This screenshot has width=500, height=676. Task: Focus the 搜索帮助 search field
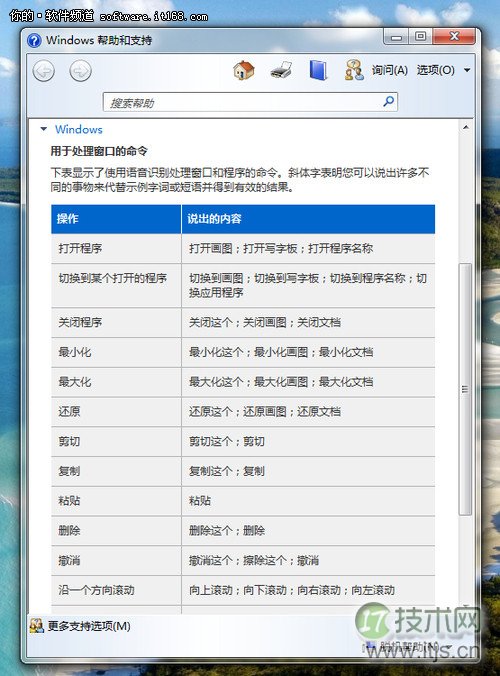(x=250, y=102)
